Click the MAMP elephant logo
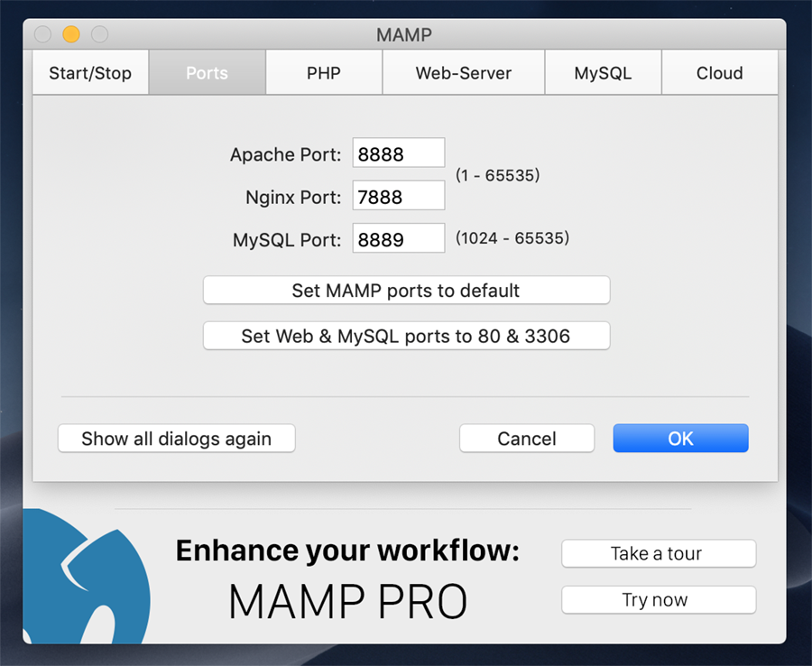 click(x=81, y=578)
